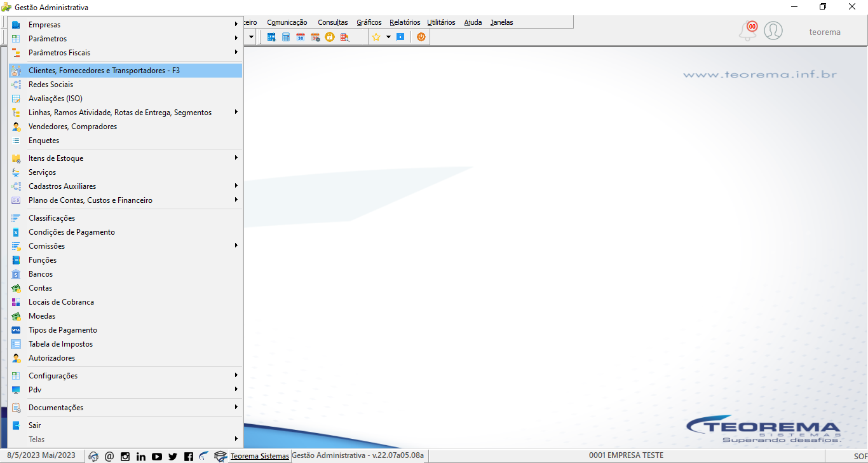Click the blue info square icon
The width and height of the screenshot is (868, 463).
[x=400, y=38]
